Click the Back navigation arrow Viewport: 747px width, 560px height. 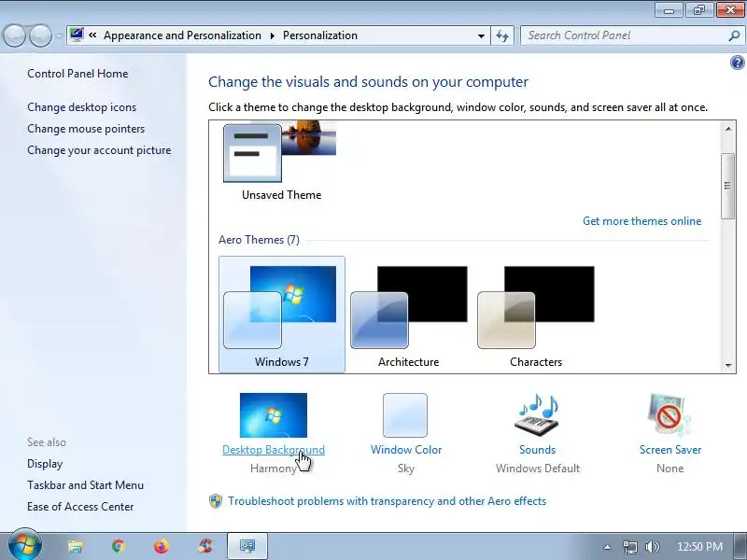click(14, 35)
